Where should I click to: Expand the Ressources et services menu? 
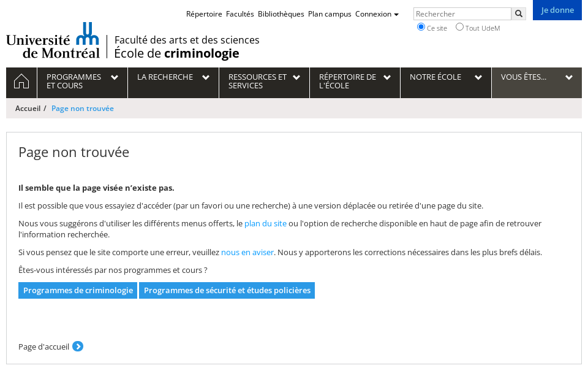coord(264,82)
